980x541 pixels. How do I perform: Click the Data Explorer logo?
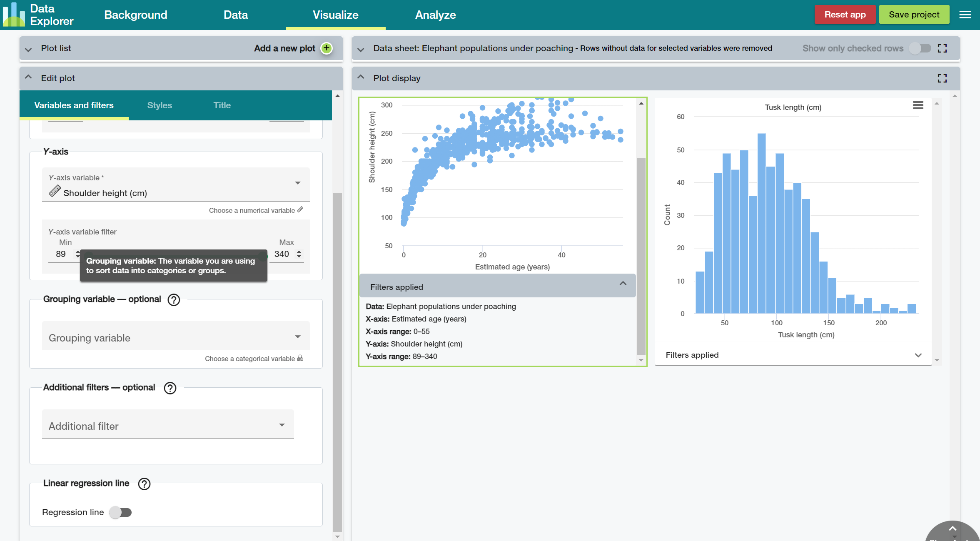pyautogui.click(x=38, y=15)
